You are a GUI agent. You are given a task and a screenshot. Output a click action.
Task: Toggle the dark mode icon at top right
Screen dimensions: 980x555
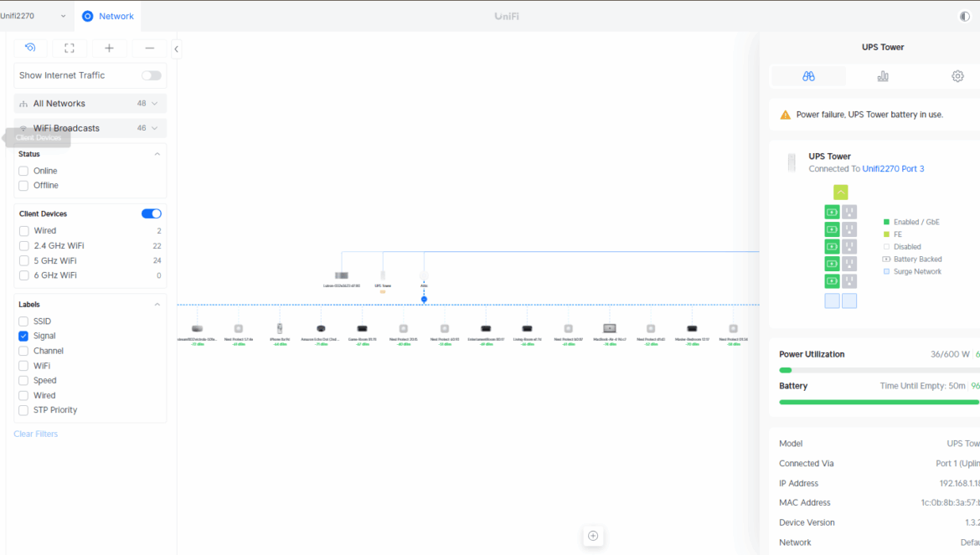[x=964, y=16]
